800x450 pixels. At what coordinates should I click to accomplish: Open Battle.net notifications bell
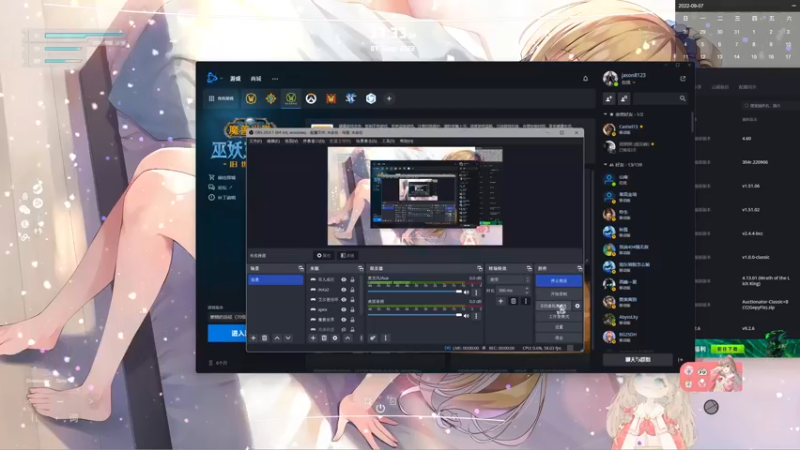pyautogui.click(x=585, y=79)
